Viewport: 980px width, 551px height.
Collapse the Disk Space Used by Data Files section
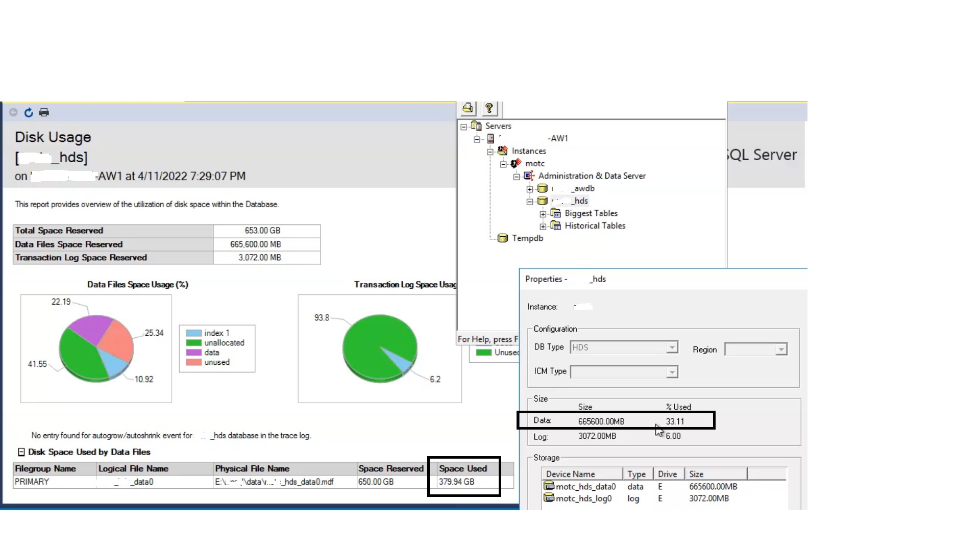pyautogui.click(x=21, y=452)
